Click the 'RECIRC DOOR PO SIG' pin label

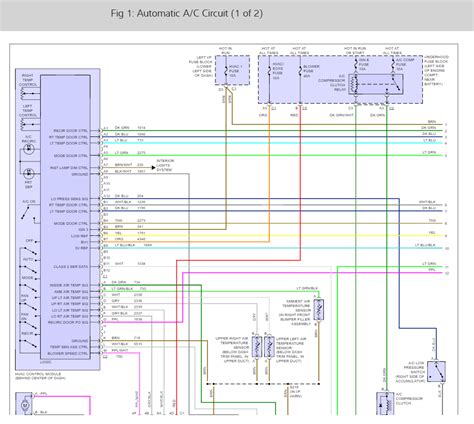pos(68,322)
